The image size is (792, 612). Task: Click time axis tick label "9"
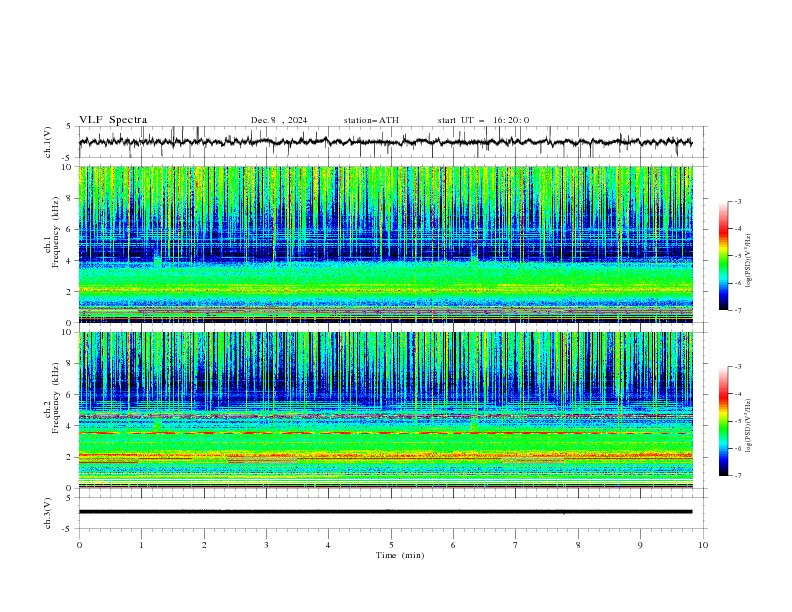[x=640, y=545]
